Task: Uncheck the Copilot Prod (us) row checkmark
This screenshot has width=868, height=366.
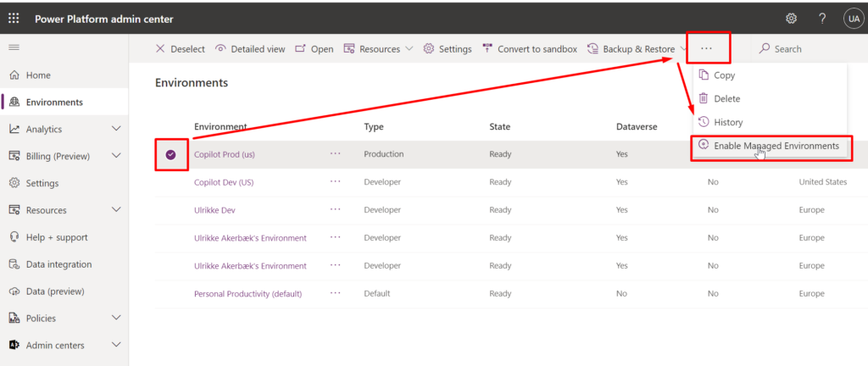Action: pyautogui.click(x=170, y=155)
